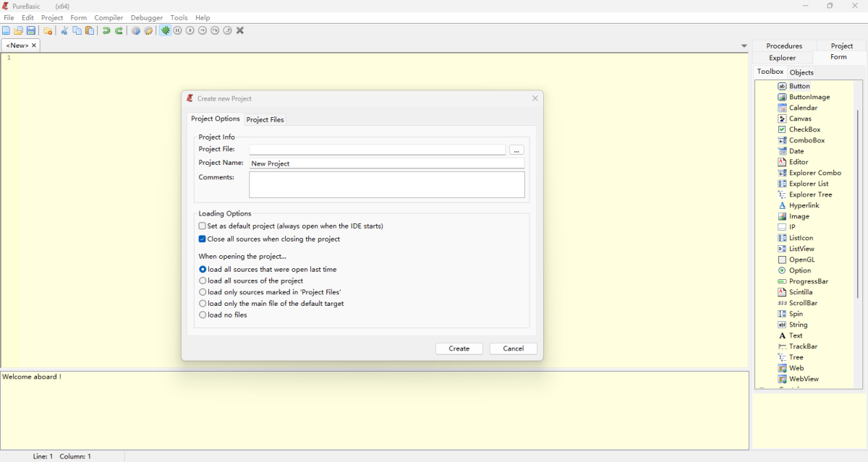Click the Compile/Run gear icon
Screen dimensions: 868x462
tap(135, 30)
